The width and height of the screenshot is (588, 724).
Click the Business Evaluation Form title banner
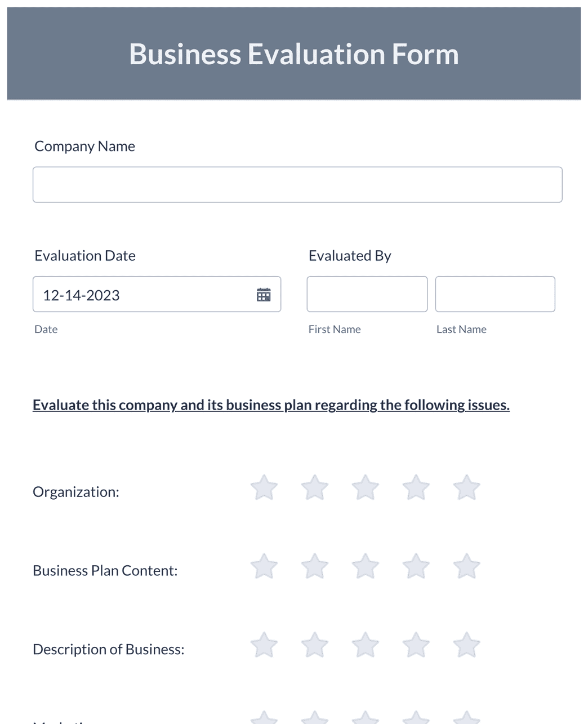click(293, 54)
